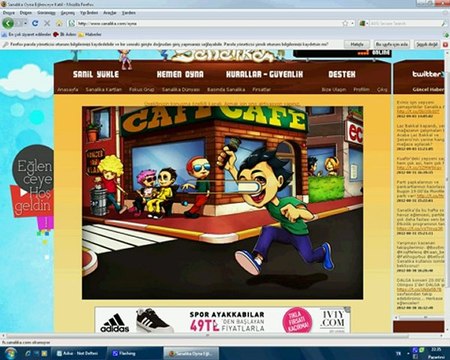Open the Geçmiş menu

(x=68, y=13)
